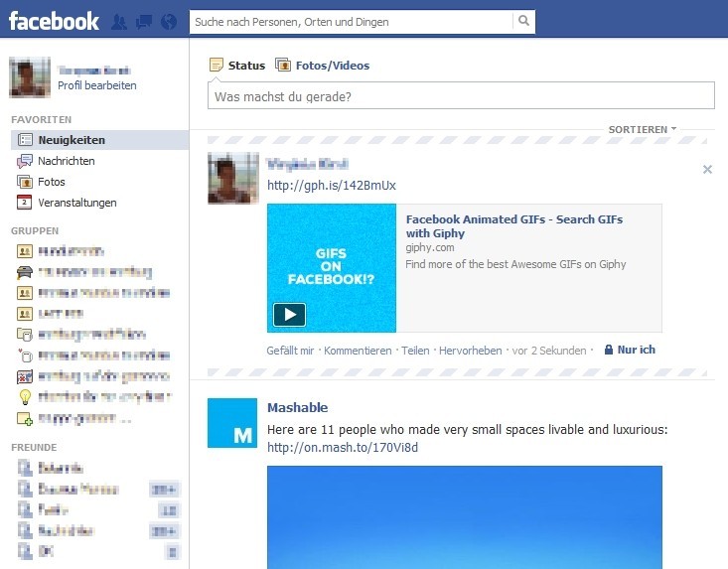The width and height of the screenshot is (728, 569).
Task: Click the Gruppen section heading
Action: [35, 230]
